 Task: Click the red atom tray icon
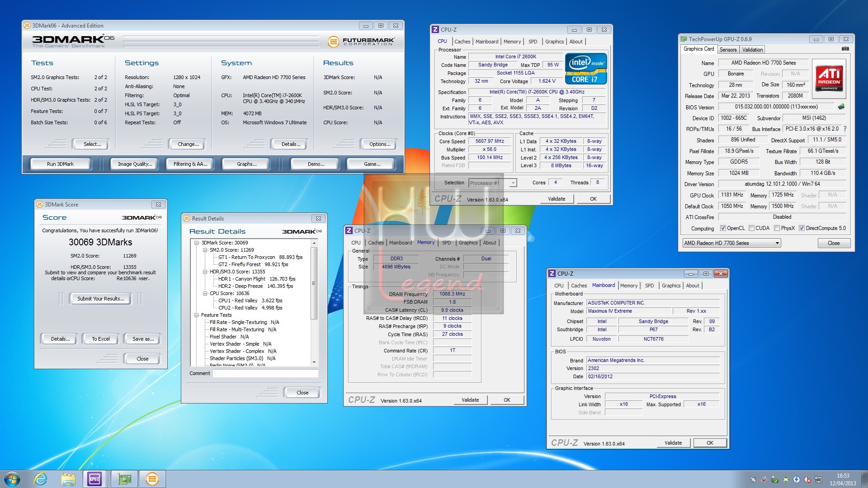click(x=764, y=479)
